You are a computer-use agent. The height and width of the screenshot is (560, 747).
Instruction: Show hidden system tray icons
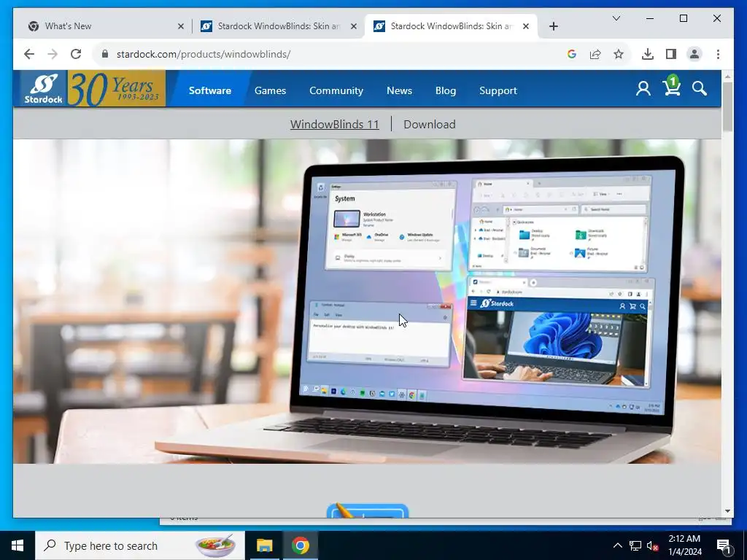click(617, 545)
